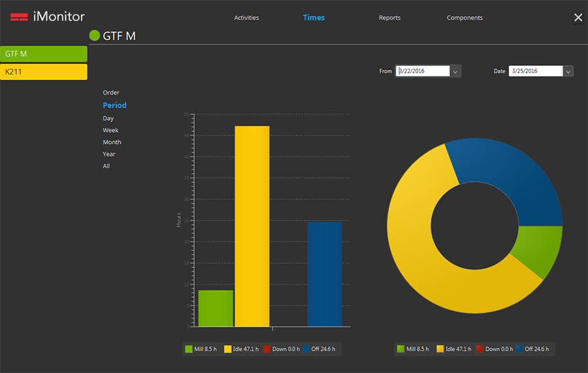
Task: Expand the Date dropdown arrow
Action: coord(568,71)
